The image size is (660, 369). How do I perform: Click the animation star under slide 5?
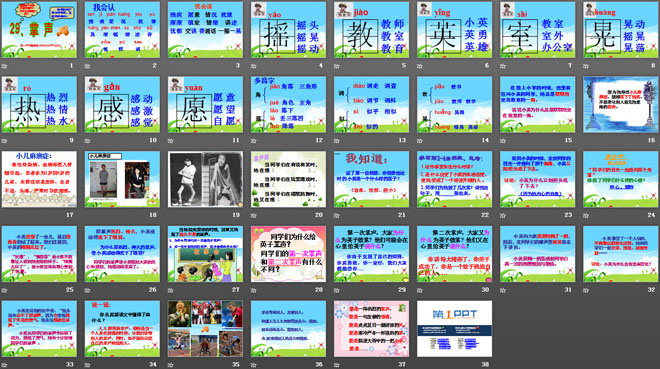tap(337, 66)
